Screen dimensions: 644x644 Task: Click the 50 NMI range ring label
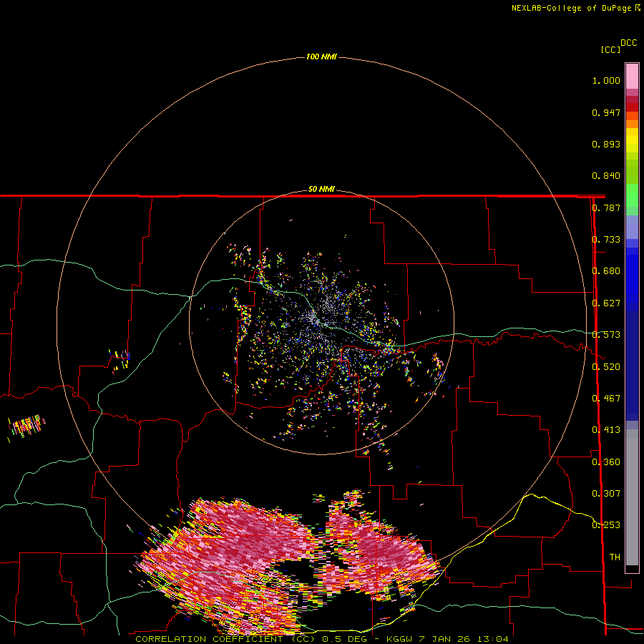coord(321,189)
